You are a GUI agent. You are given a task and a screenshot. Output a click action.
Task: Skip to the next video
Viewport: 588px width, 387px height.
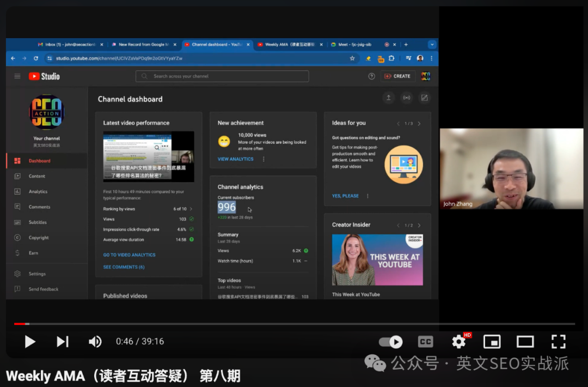pos(63,342)
